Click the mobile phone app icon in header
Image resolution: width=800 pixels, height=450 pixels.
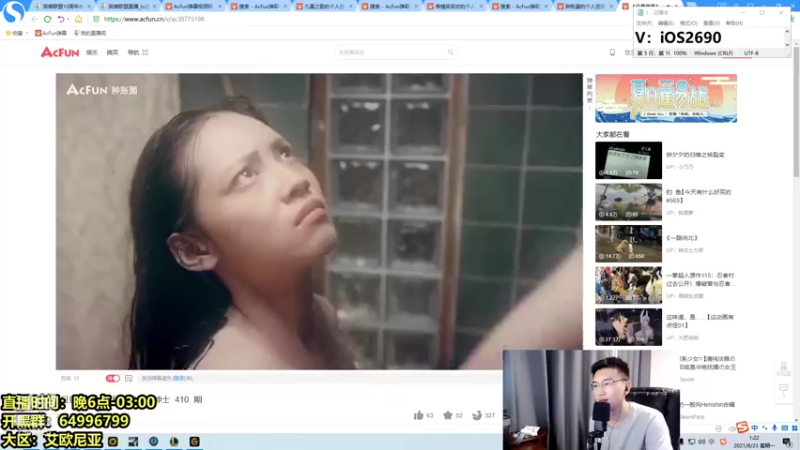[612, 52]
